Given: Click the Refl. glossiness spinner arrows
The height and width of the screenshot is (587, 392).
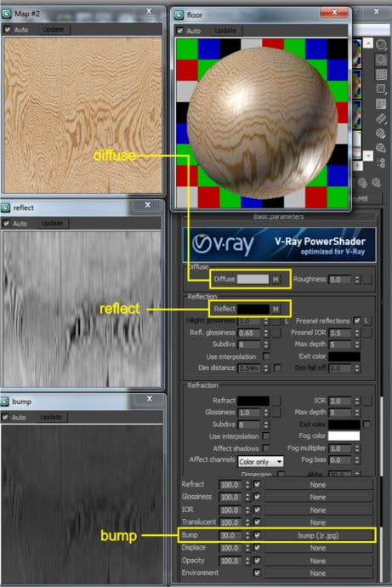Looking at the screenshot, I should click(x=266, y=333).
